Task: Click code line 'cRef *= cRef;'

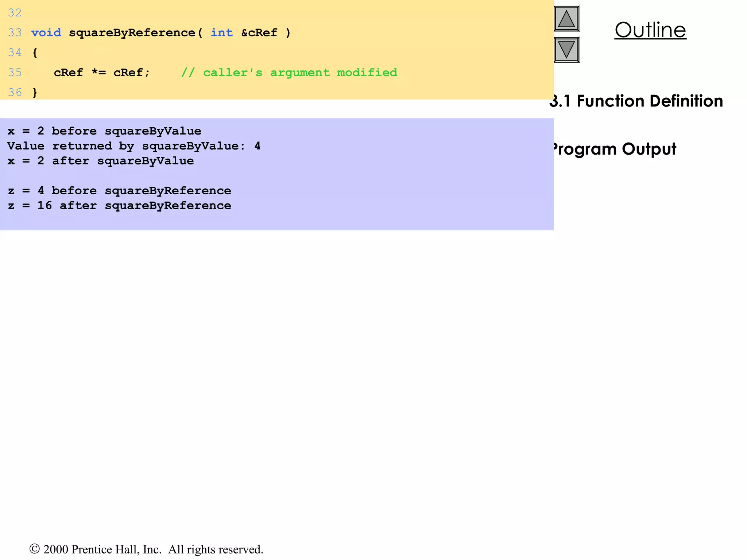Action: (102, 73)
